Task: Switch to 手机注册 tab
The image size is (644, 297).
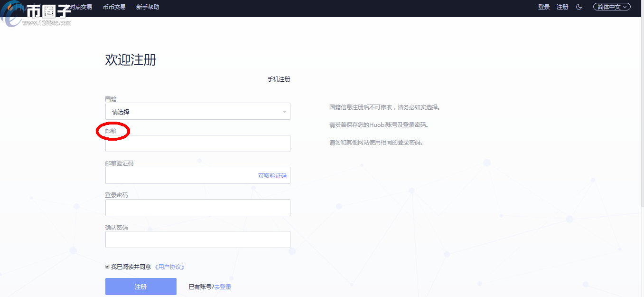Action: click(279, 79)
